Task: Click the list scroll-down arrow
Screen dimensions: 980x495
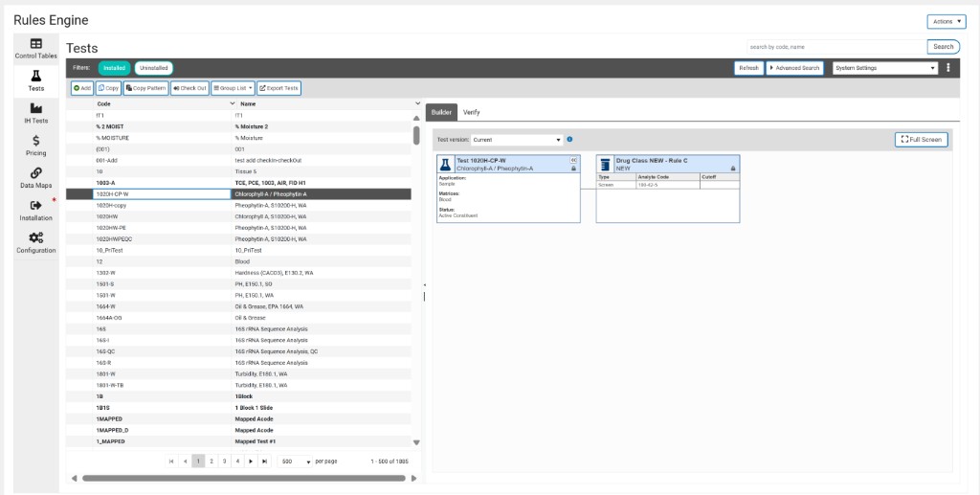Action: (416, 442)
